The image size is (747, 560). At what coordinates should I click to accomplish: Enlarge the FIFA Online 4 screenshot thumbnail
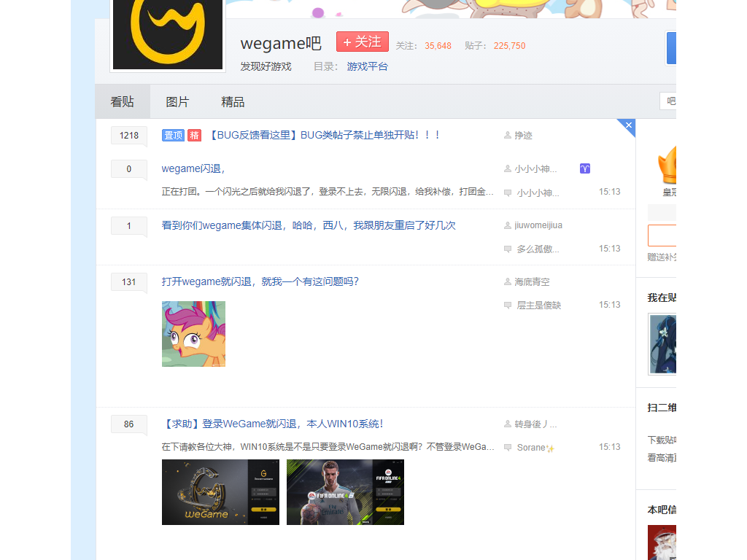click(x=345, y=492)
